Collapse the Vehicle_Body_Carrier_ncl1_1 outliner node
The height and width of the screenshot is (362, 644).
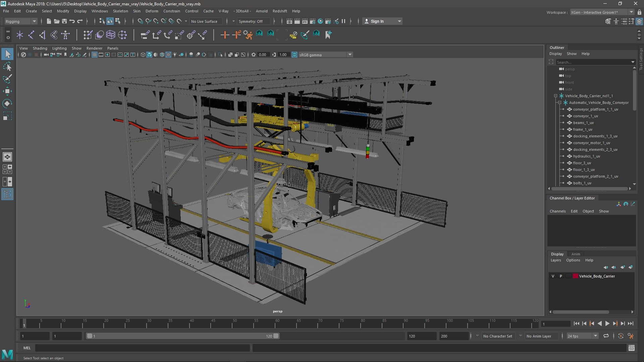555,96
